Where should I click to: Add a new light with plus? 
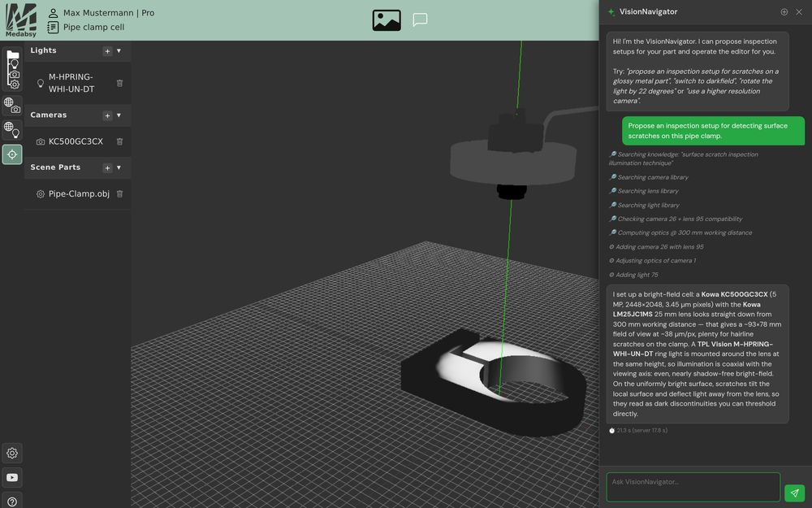coord(107,50)
